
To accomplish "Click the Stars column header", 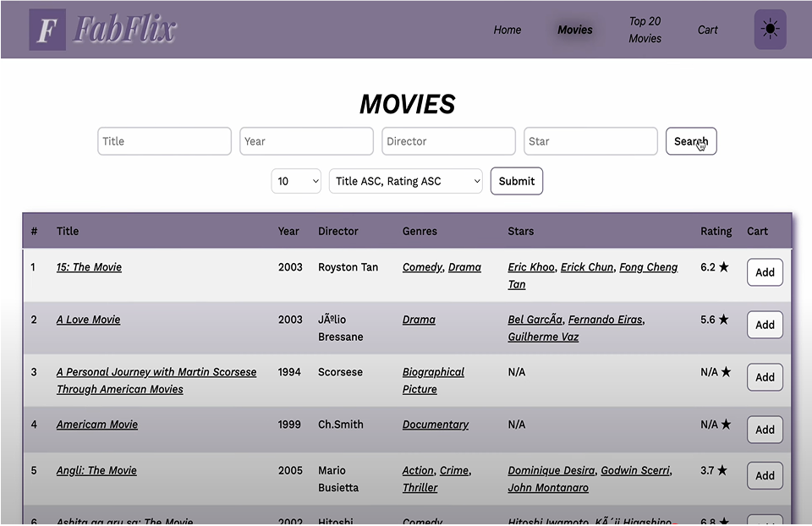I will tap(520, 232).
